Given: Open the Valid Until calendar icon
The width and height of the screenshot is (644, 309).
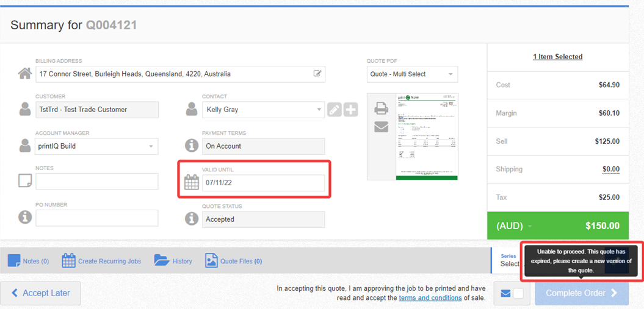Looking at the screenshot, I should 192,182.
